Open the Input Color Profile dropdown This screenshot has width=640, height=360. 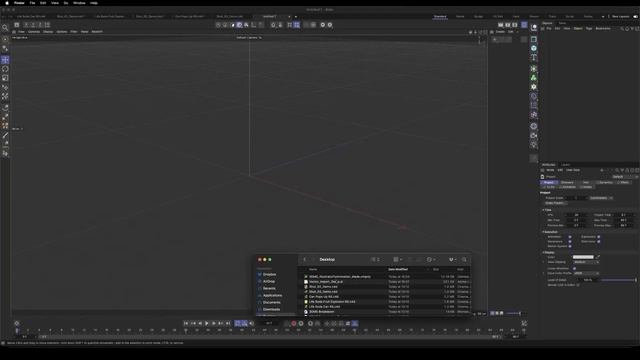[x=586, y=273]
